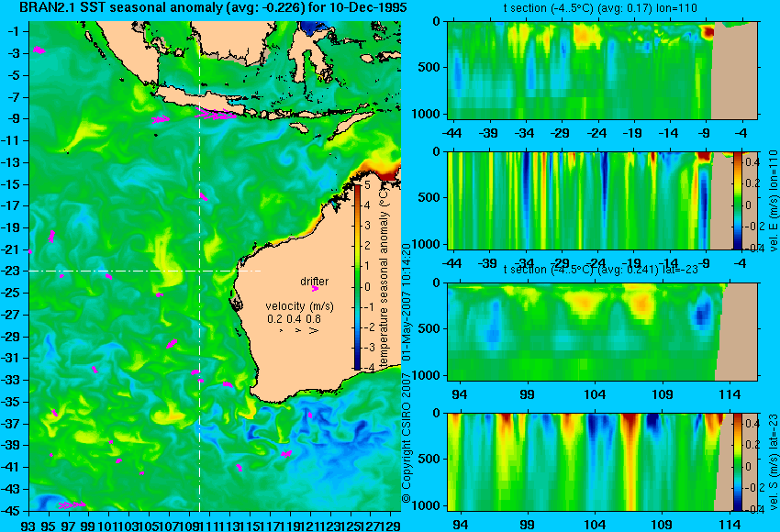Click the '94' tick under the lat=-23 temperature section
Screen dimensions: 780x532
coord(460,394)
